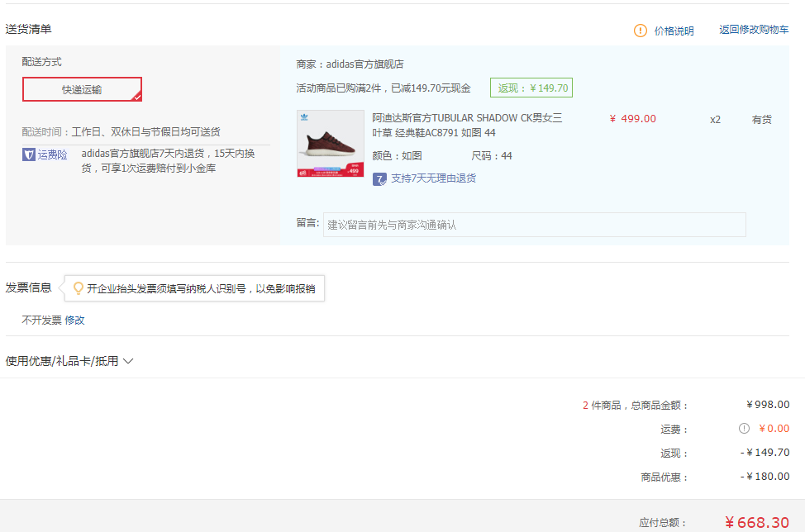
Task: Click the 送货清单 section heading
Action: point(28,29)
